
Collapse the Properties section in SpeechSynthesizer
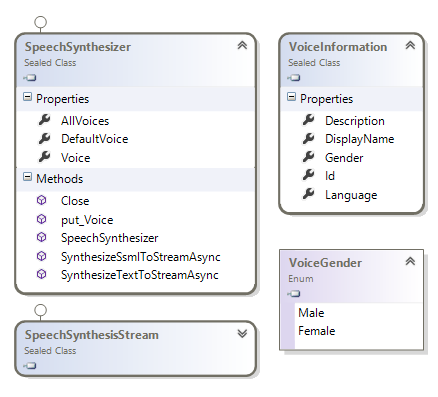point(27,97)
